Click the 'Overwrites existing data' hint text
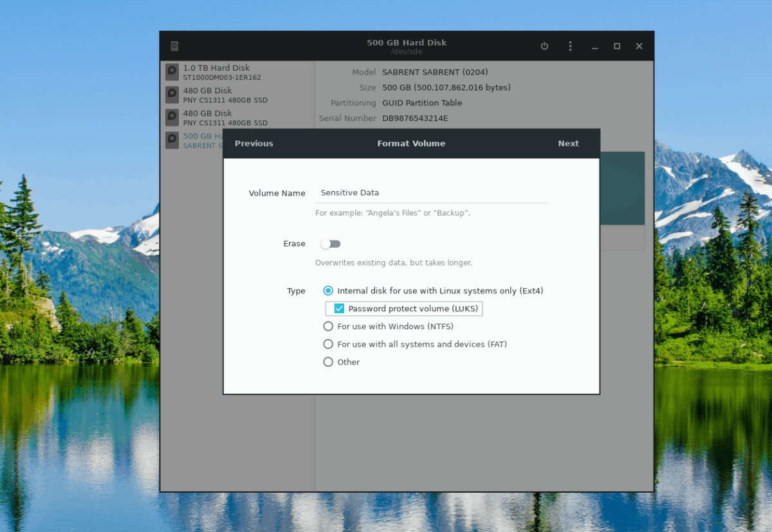The width and height of the screenshot is (772, 532). tap(394, 262)
